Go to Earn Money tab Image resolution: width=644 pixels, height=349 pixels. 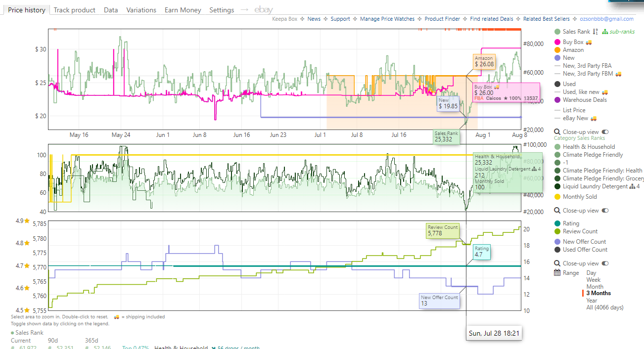pos(183,10)
